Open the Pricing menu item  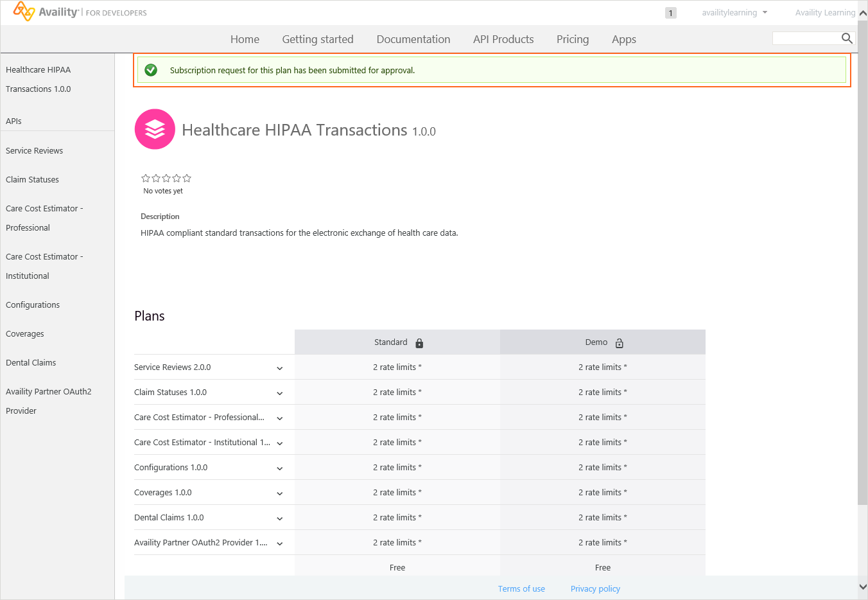573,39
